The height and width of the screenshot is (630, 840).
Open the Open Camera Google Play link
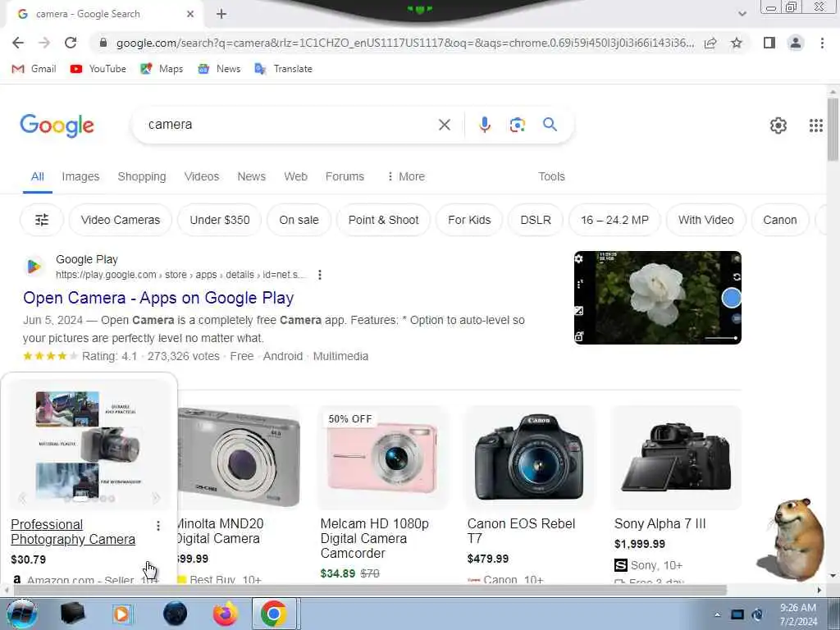pyautogui.click(x=158, y=298)
